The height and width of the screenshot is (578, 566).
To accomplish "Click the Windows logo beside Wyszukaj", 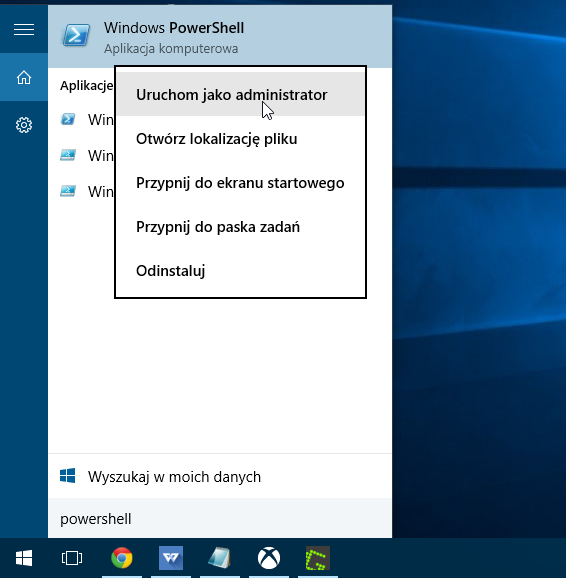I will (67, 476).
